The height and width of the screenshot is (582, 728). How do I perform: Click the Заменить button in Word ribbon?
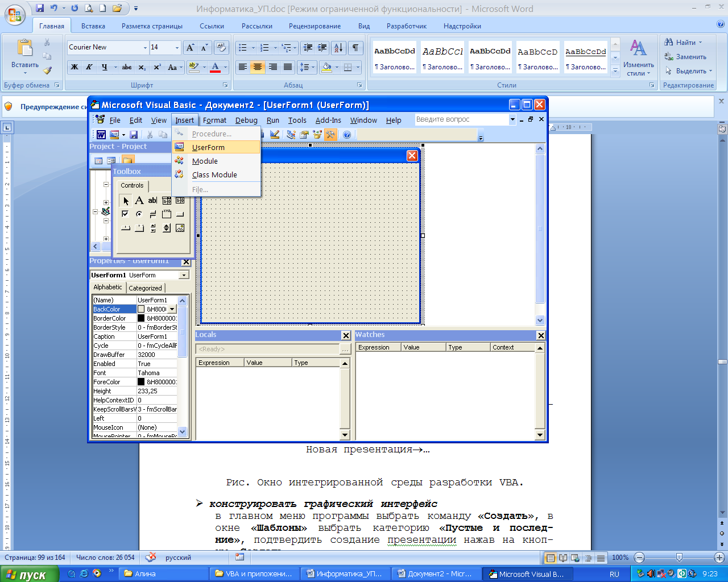point(685,57)
